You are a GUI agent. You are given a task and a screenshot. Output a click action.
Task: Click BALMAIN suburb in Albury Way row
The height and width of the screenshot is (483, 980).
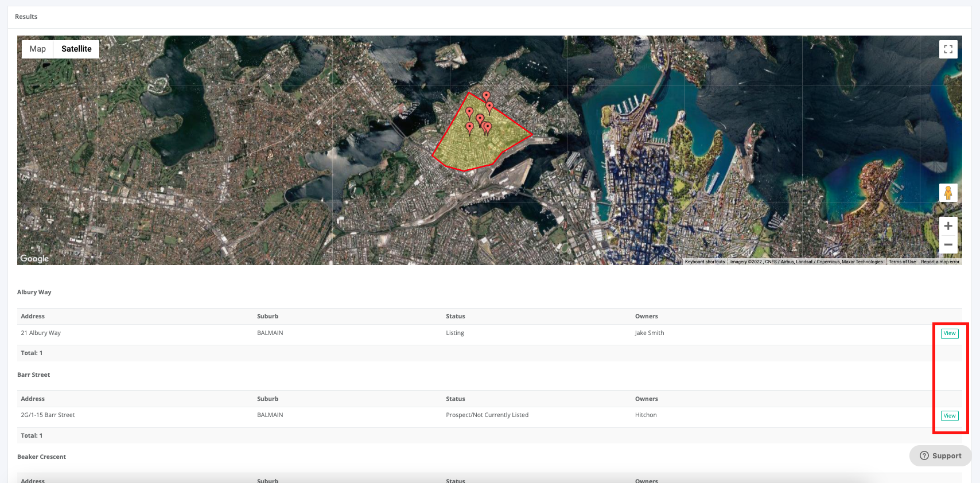click(x=270, y=333)
